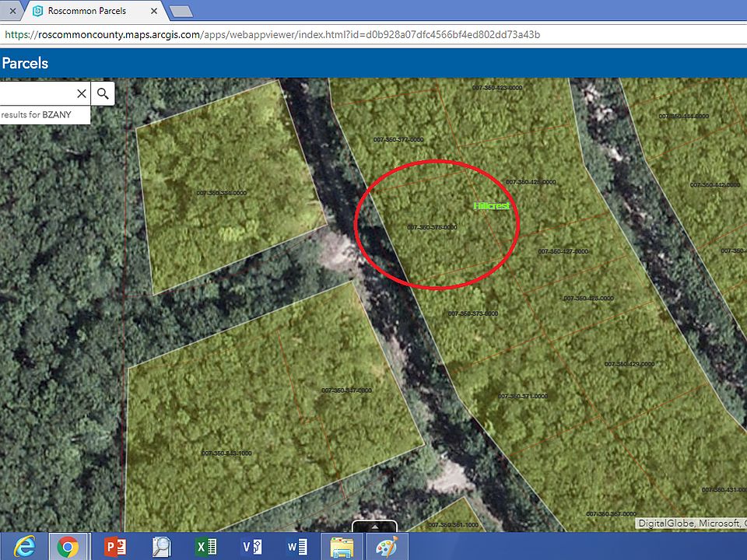Select parcel 007-350-367-0000 on the map

coord(612,514)
